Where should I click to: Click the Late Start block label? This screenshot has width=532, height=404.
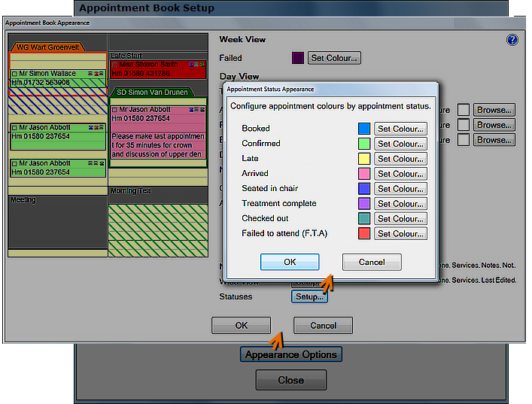click(126, 56)
